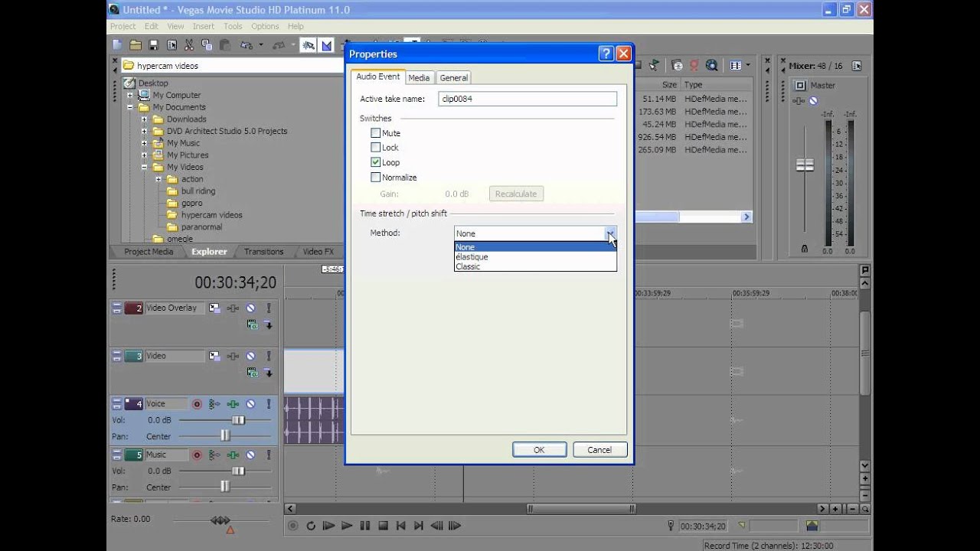Click the Cut scissors toolbar icon
The height and width of the screenshot is (551, 980).
189,45
